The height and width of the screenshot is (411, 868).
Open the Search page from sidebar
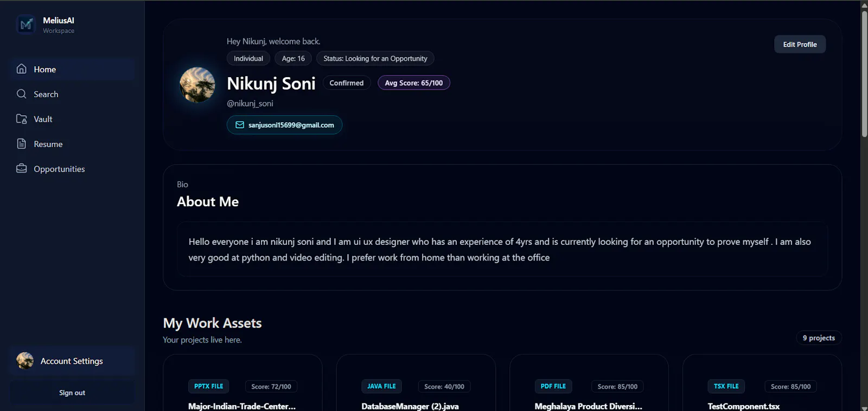tap(72, 94)
